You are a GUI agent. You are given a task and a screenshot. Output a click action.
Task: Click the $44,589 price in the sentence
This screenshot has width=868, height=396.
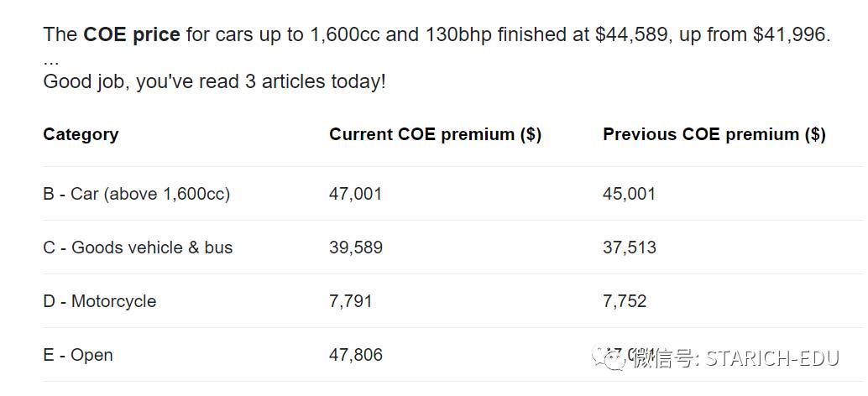click(x=632, y=35)
